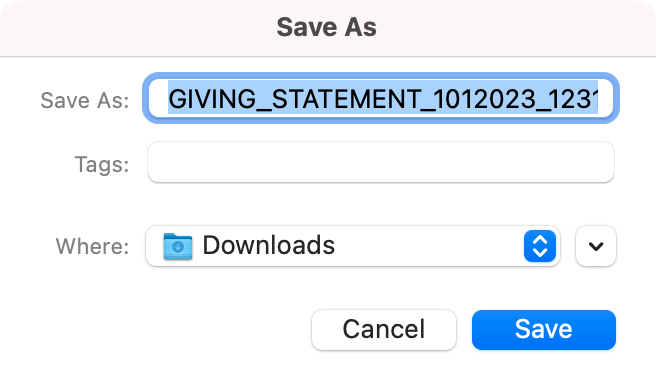Image resolution: width=656 pixels, height=390 pixels.
Task: Focus the Tags input field
Action: coord(381,162)
